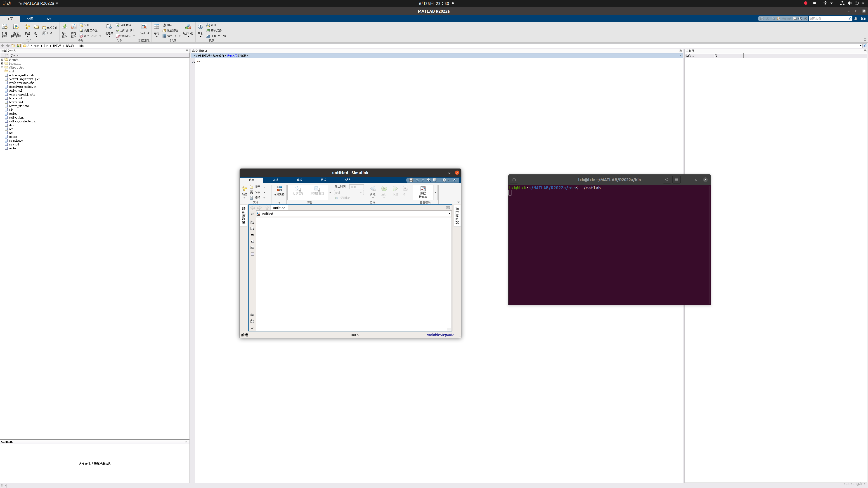Import data into the workspace
This screenshot has height=488, width=868.
[65, 30]
